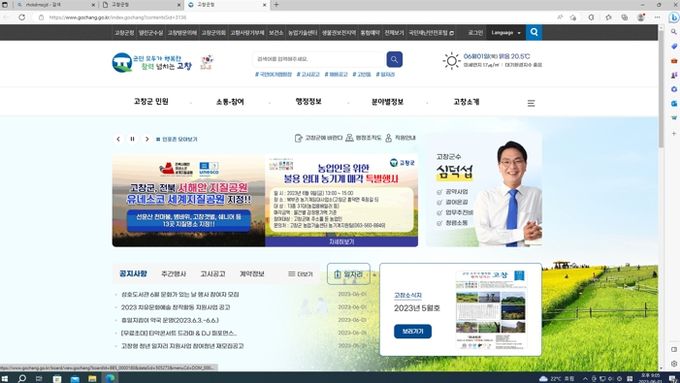Switch to the 고시공고 tab
The height and width of the screenshot is (383, 680).
click(x=212, y=274)
